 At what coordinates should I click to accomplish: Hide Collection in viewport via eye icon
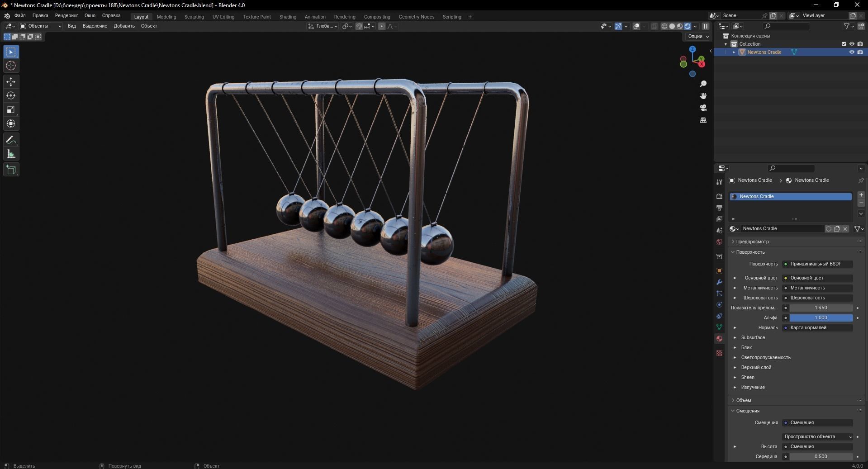point(852,44)
